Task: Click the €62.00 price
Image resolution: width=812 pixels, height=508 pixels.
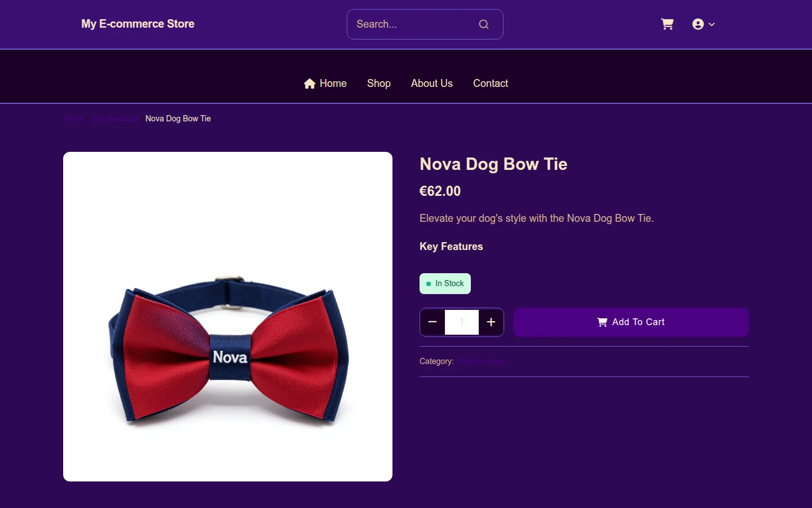Action: (x=440, y=191)
